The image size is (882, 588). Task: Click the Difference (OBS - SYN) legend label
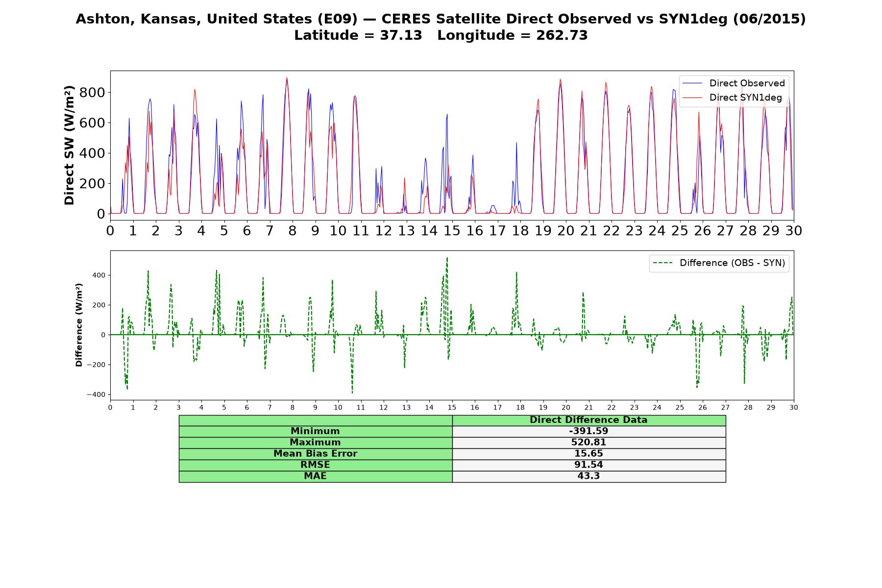click(x=732, y=263)
